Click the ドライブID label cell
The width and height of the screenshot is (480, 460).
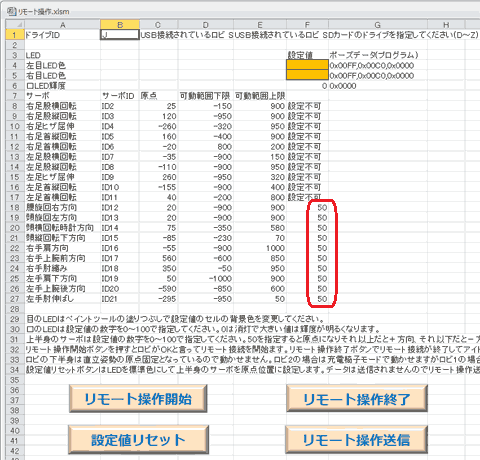[x=62, y=35]
